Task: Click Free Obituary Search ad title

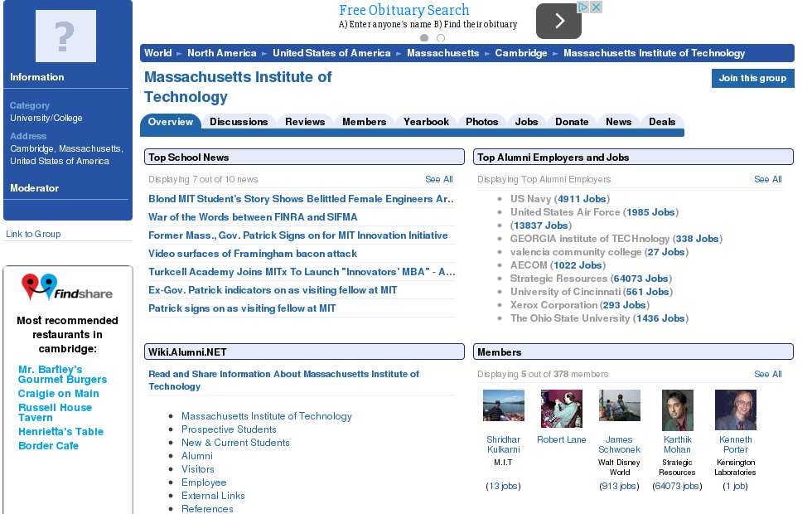Action: pyautogui.click(x=404, y=10)
